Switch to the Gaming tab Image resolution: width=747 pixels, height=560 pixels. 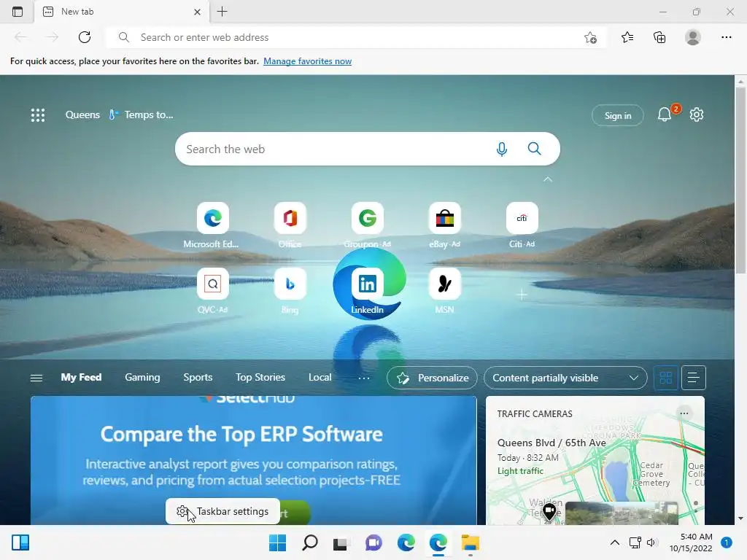(142, 377)
